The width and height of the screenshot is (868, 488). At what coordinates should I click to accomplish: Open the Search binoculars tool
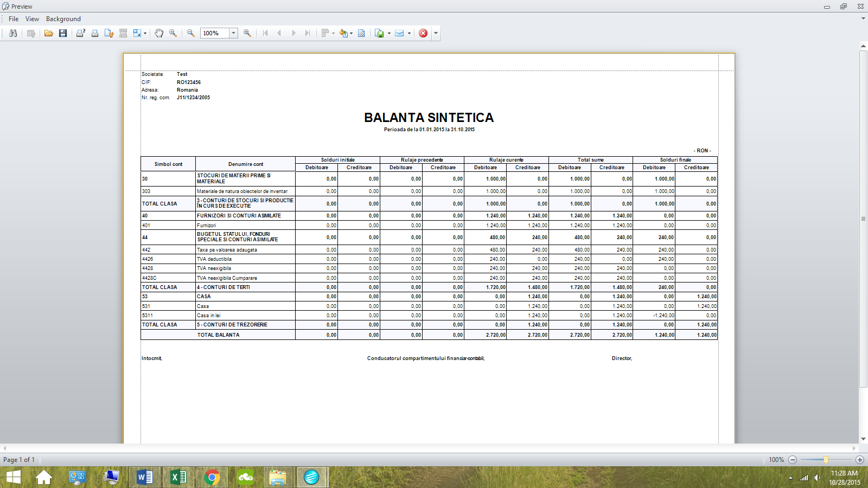pos(13,33)
